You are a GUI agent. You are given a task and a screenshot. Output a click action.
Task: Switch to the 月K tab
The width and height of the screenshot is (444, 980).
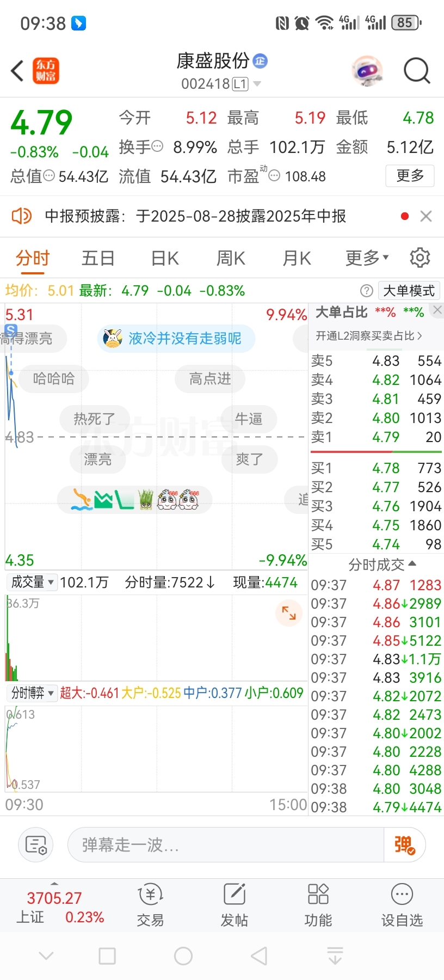tap(297, 258)
